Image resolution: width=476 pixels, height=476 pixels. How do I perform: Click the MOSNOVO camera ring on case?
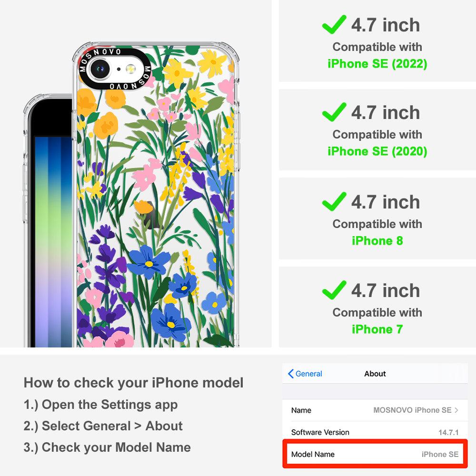point(115,69)
